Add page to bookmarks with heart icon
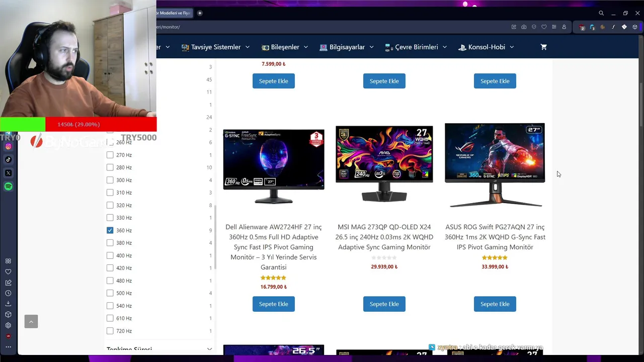This screenshot has width=644, height=362. click(544, 27)
